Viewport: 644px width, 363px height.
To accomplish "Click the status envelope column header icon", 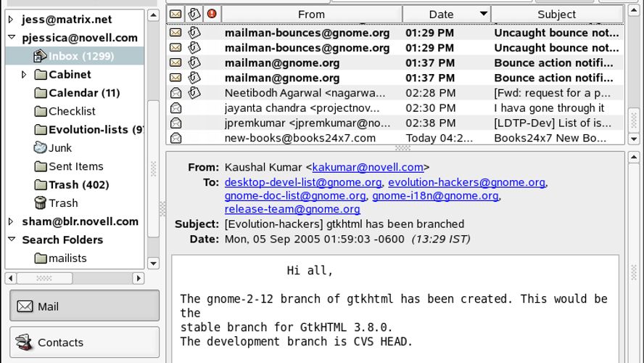I will (x=175, y=14).
